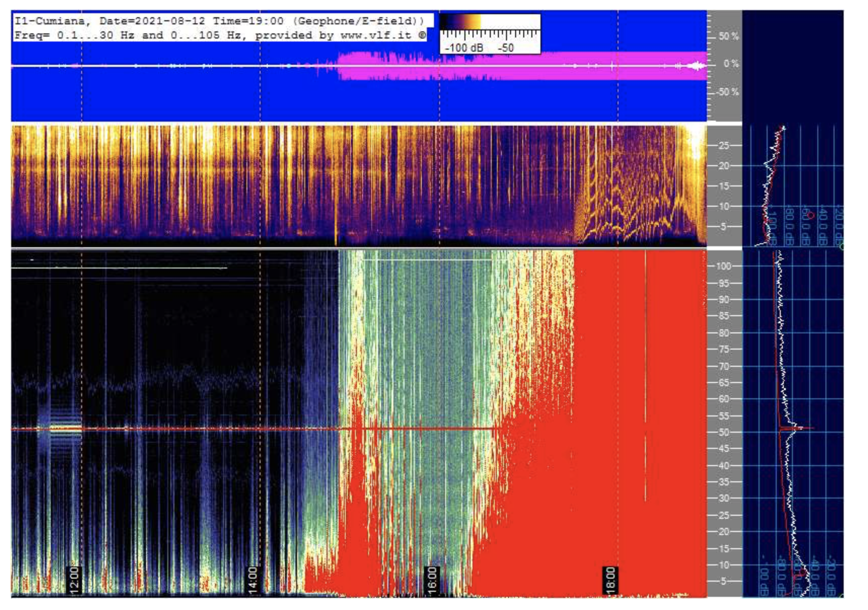
Task: Click the 45 Hz label on the E-field axis
Action: [724, 449]
